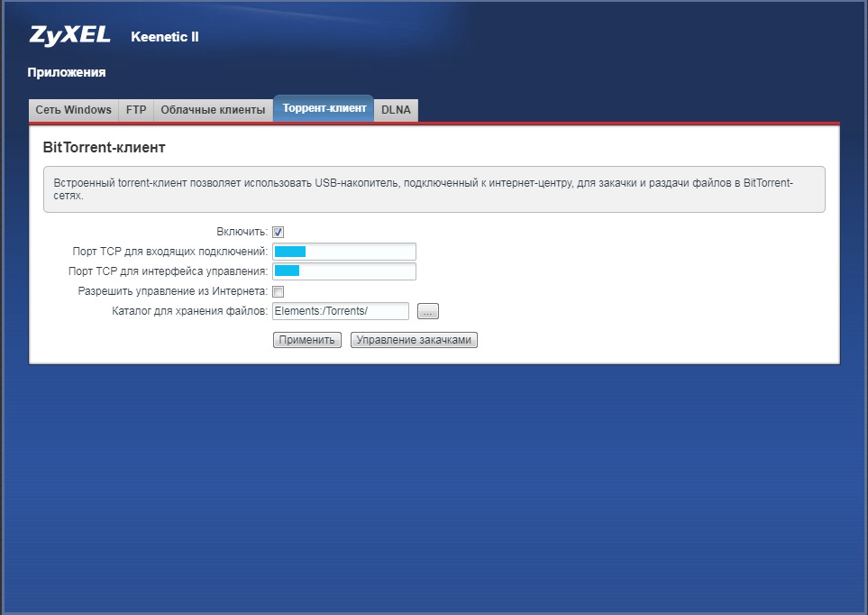The height and width of the screenshot is (615, 868).
Task: Click the Применить button
Action: click(307, 340)
